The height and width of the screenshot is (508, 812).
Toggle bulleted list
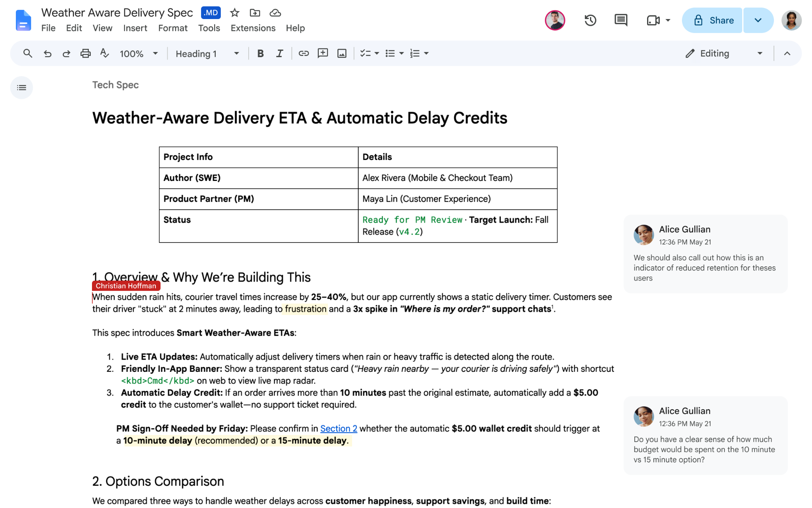coord(390,53)
